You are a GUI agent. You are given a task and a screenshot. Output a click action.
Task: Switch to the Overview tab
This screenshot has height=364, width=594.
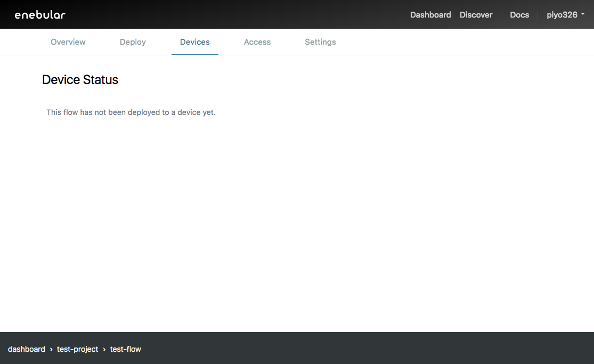68,42
